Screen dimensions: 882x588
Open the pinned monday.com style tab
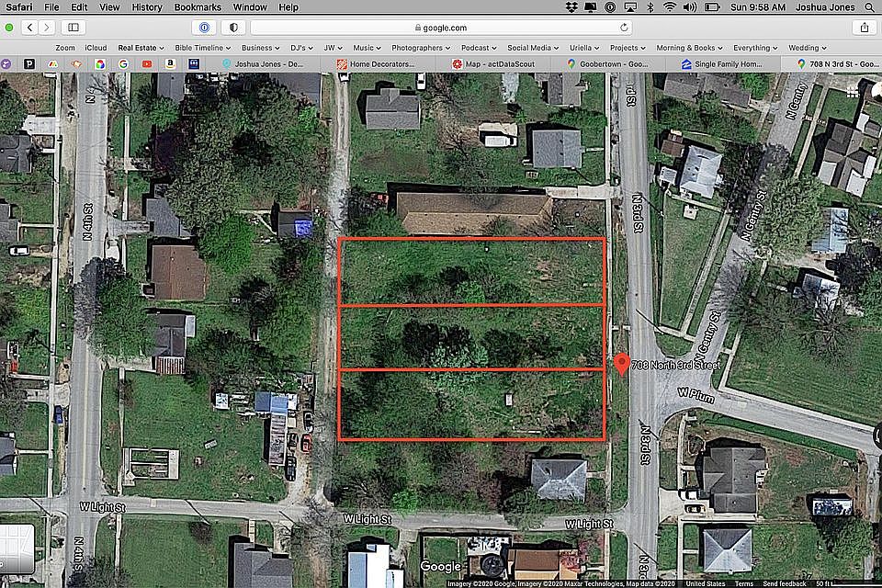(x=52, y=64)
